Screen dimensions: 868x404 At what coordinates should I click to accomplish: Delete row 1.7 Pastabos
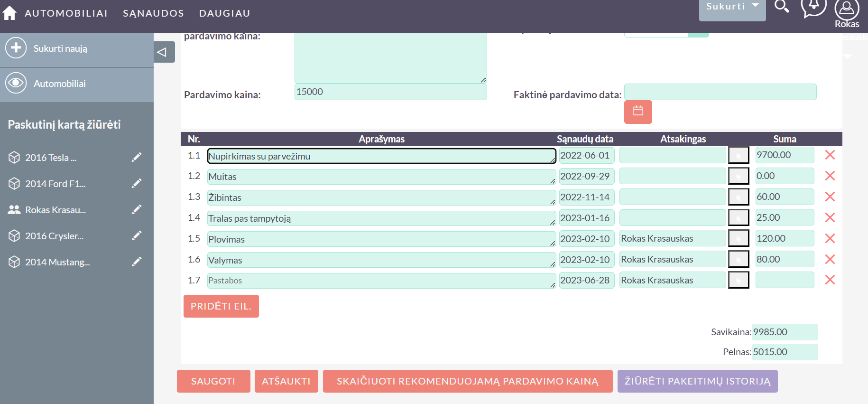[x=830, y=280]
